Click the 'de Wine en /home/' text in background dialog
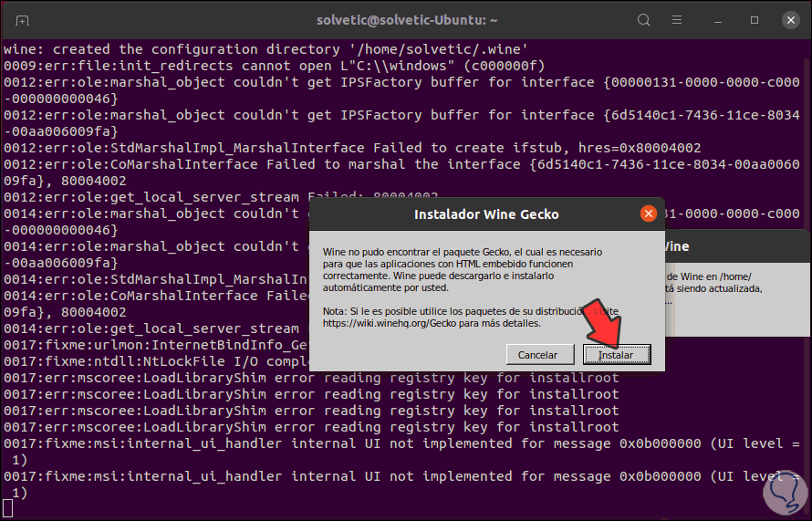The image size is (812, 521). pos(708,276)
